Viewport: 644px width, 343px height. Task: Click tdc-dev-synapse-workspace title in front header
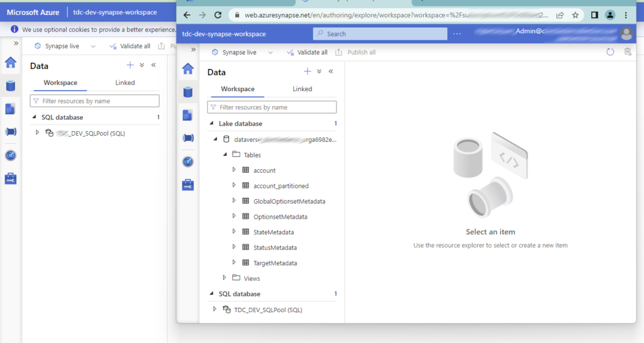[x=224, y=34]
